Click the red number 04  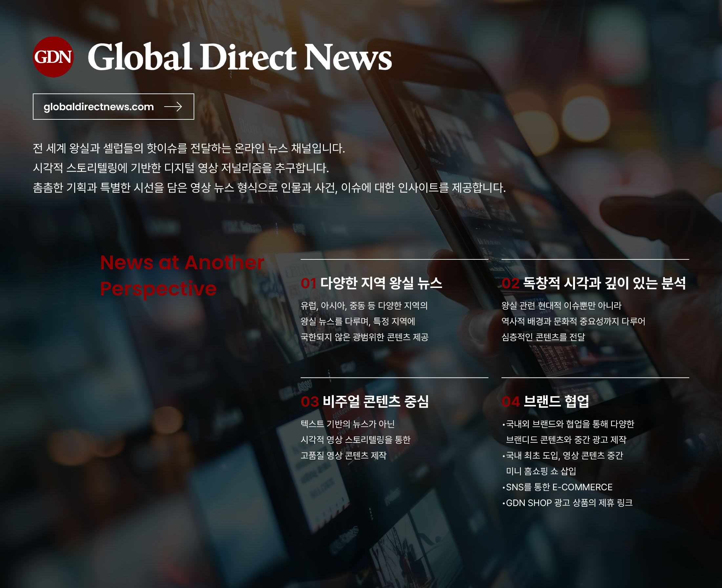(x=510, y=402)
